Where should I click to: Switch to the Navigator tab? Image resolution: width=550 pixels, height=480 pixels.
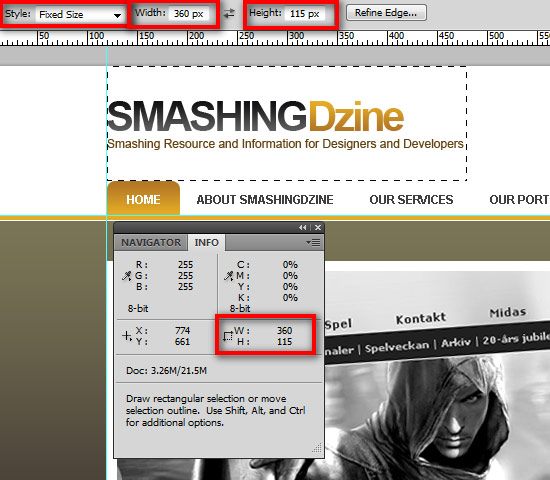click(151, 242)
